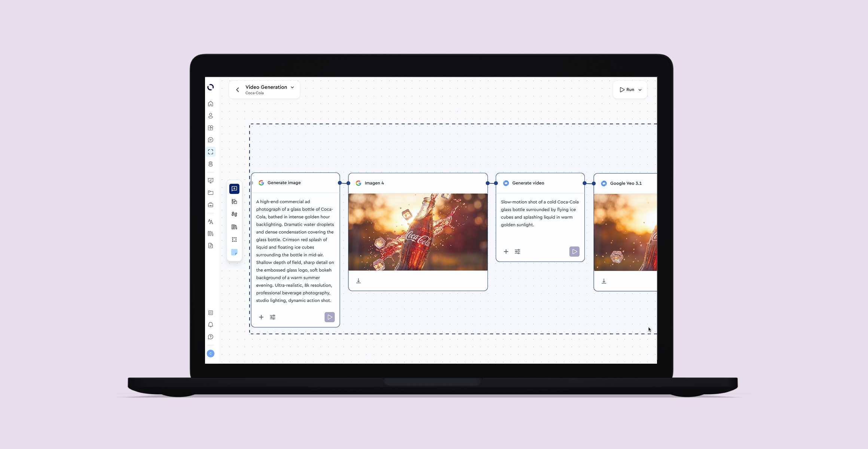The image size is (868, 449).
Task: Open the presentation chart icon in sidebar
Action: [211, 180]
